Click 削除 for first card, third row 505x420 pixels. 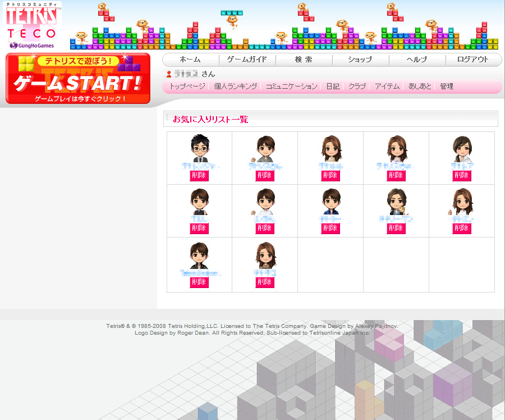click(199, 282)
